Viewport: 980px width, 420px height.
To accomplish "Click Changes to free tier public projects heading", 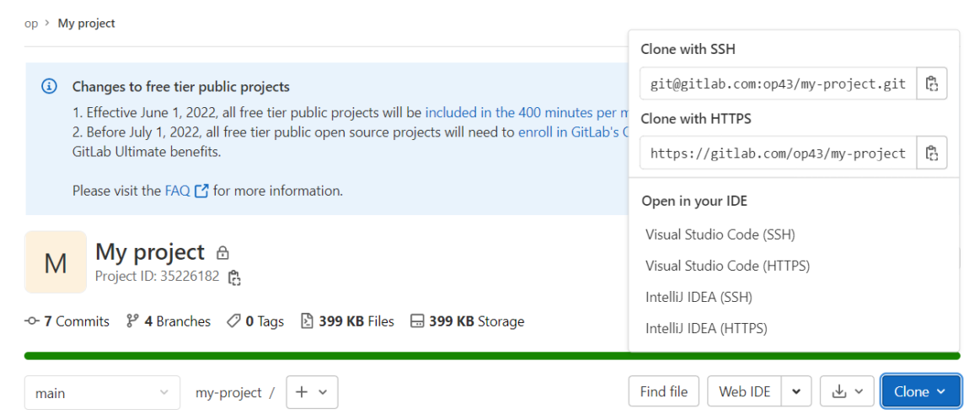I will pyautogui.click(x=180, y=86).
